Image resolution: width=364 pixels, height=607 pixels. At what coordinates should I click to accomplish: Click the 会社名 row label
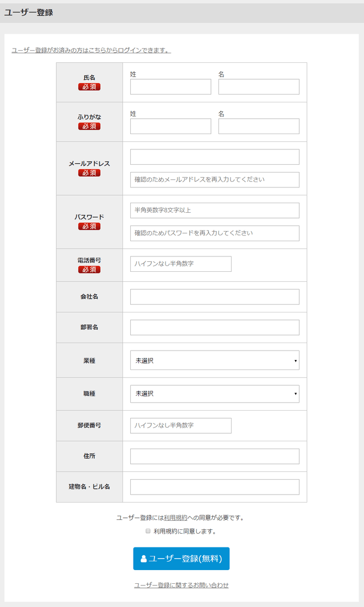tap(89, 297)
